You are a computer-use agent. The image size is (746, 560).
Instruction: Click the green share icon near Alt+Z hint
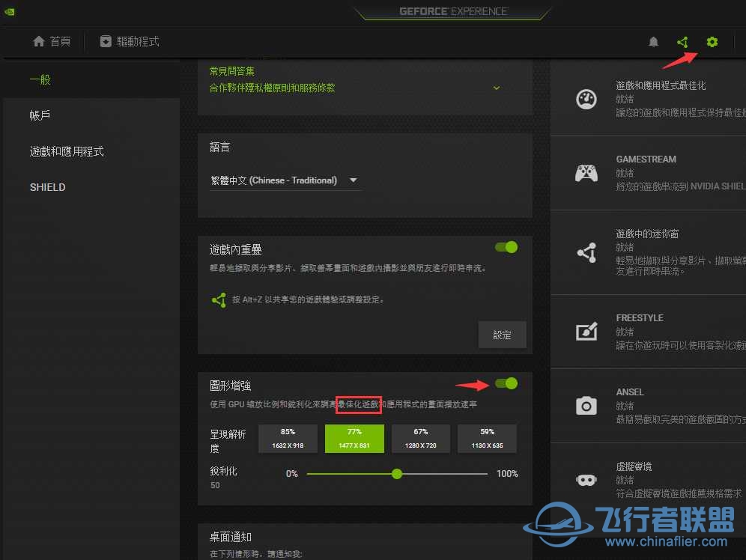coord(219,299)
